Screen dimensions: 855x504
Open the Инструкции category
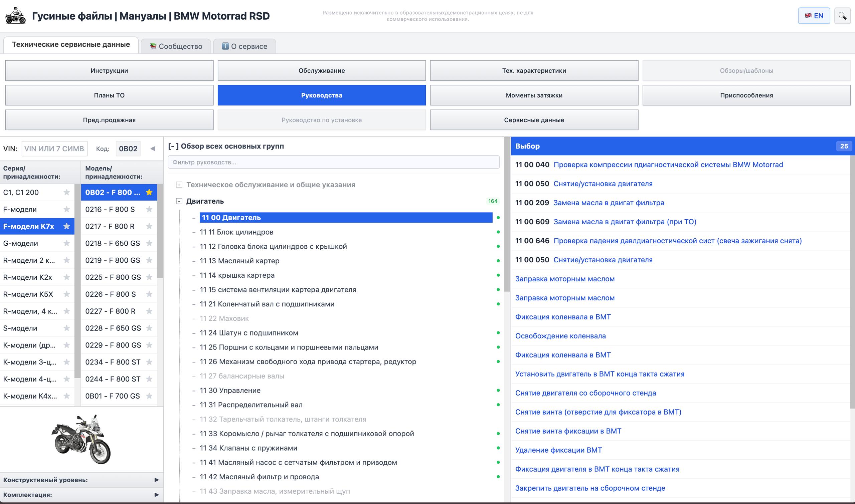(x=110, y=71)
